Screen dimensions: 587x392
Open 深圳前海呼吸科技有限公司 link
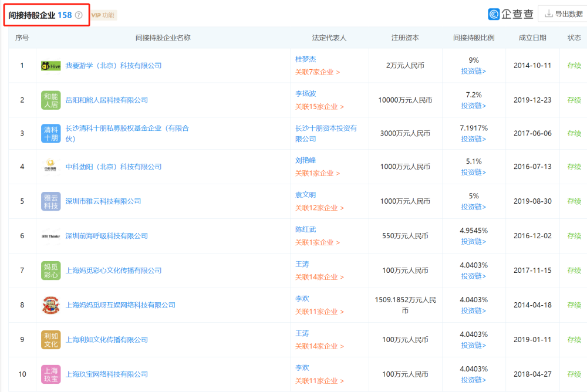pyautogui.click(x=107, y=236)
